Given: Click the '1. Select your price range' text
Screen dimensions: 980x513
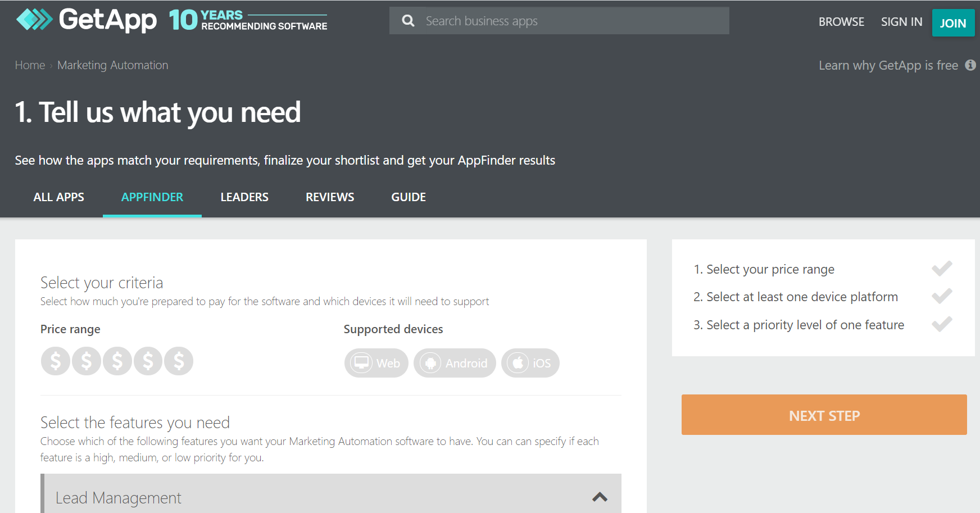Looking at the screenshot, I should tap(764, 270).
